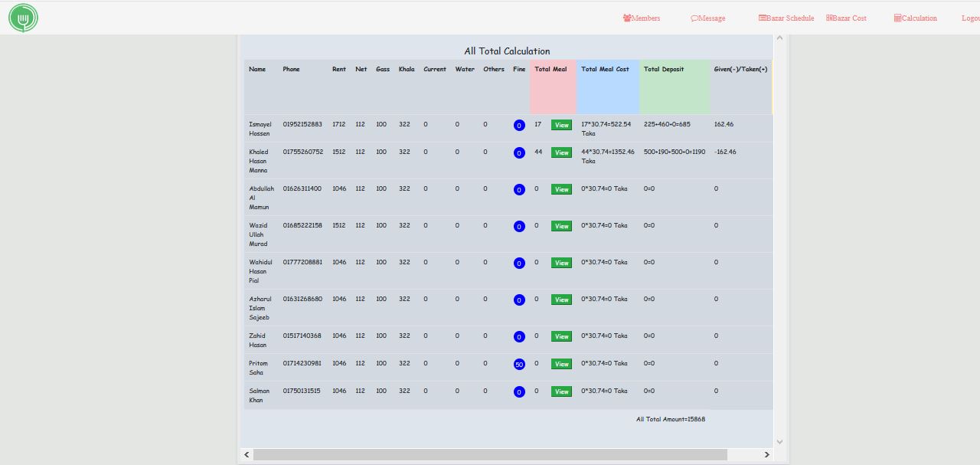Viewport: 980px width, 465px height.
Task: Click meal cost 44*30.74=1352.46 Taka
Action: [x=608, y=156]
